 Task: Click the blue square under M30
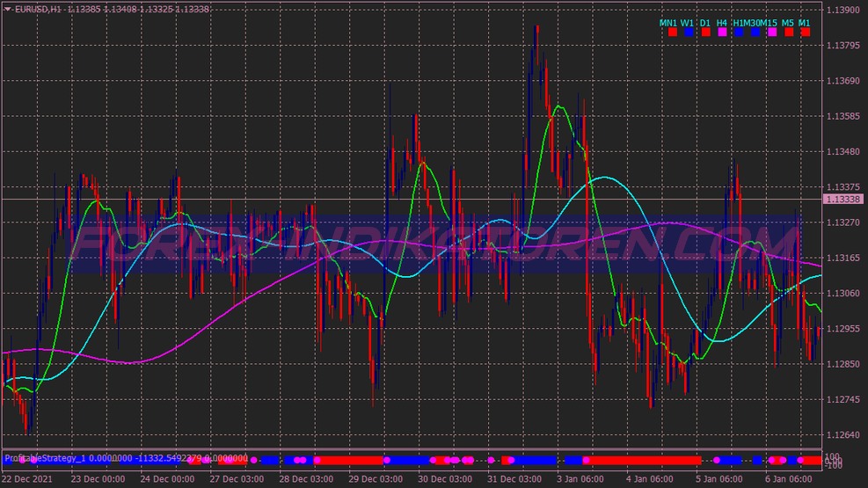coord(755,32)
